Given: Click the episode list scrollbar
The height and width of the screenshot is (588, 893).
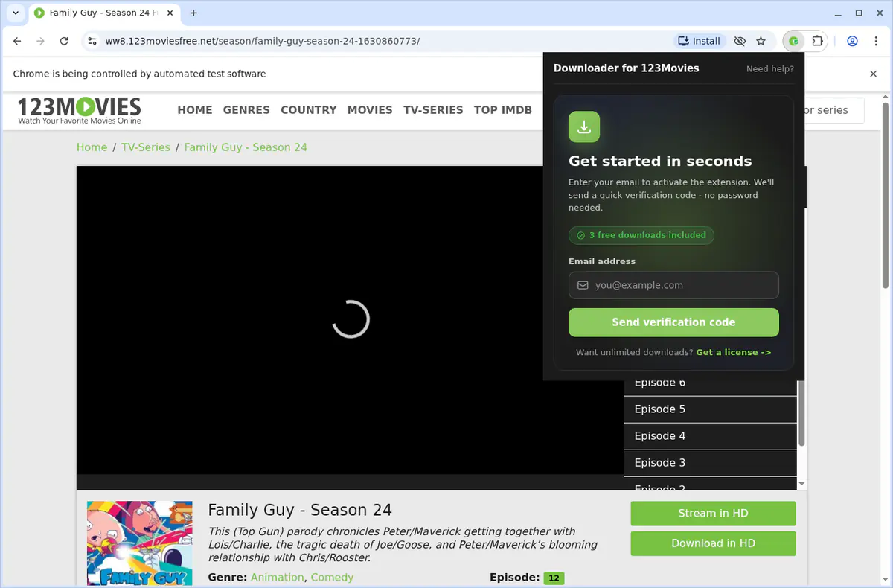Looking at the screenshot, I should pos(801,413).
